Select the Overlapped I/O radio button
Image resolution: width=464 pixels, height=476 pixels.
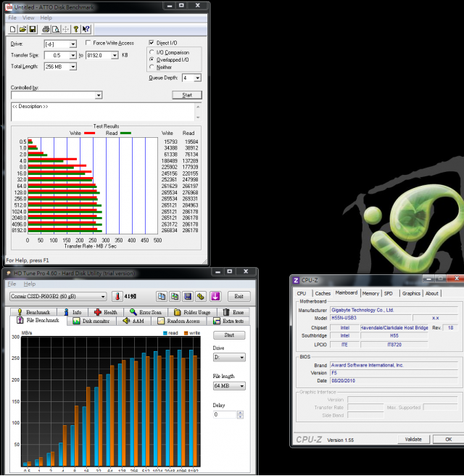click(x=152, y=59)
